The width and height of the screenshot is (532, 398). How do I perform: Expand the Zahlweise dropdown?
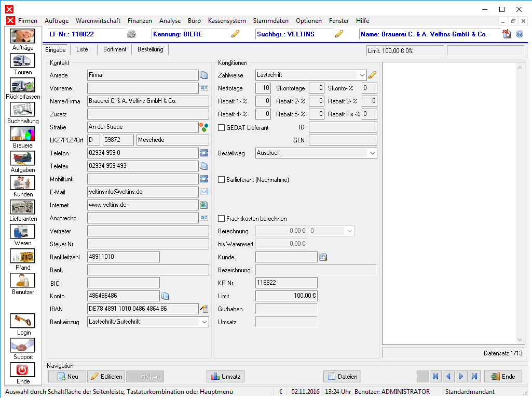click(362, 75)
